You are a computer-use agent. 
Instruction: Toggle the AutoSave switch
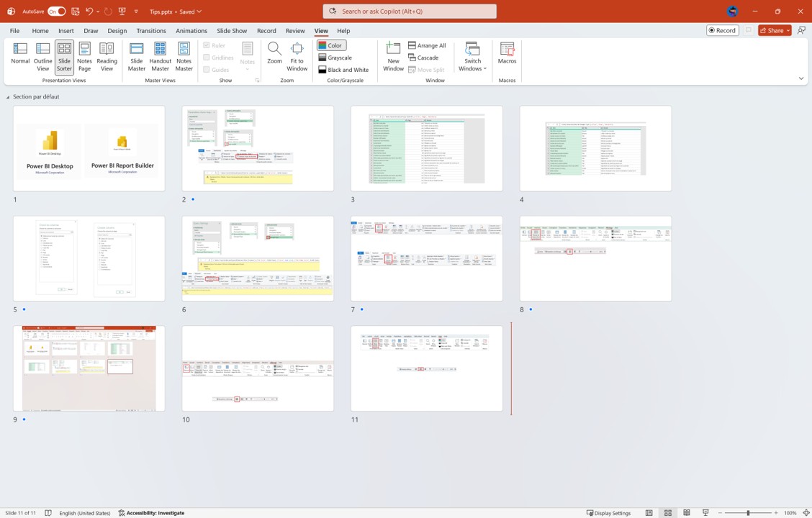[56, 12]
